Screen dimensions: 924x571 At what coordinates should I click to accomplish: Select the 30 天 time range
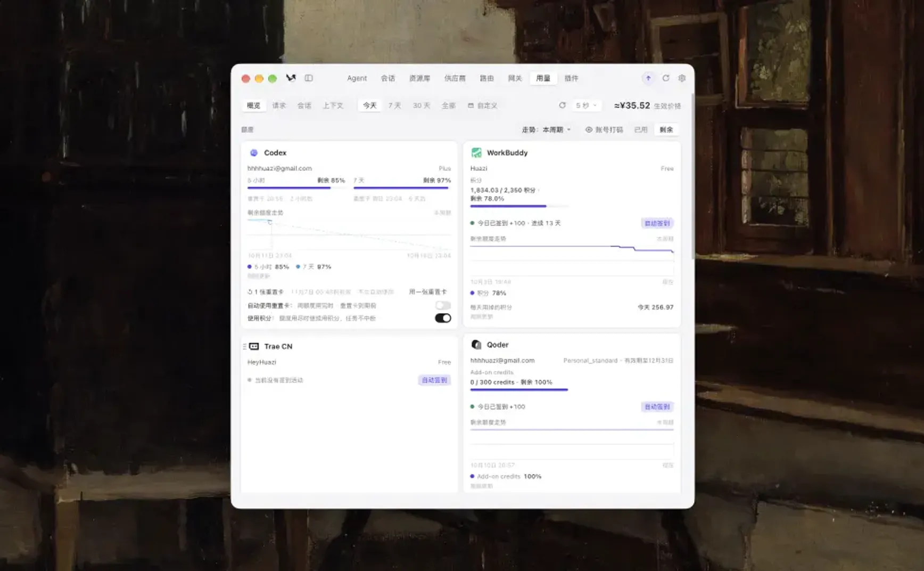[x=422, y=105]
